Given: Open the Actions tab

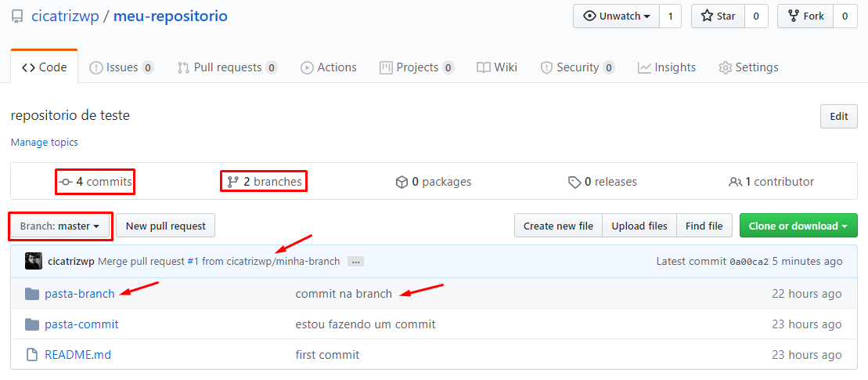Looking at the screenshot, I should [x=328, y=67].
